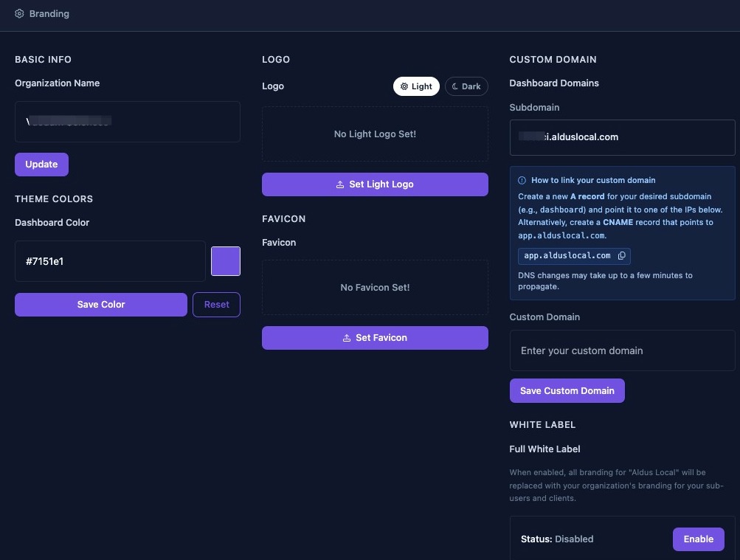Save the dashboard color
This screenshot has width=740, height=560.
[101, 305]
